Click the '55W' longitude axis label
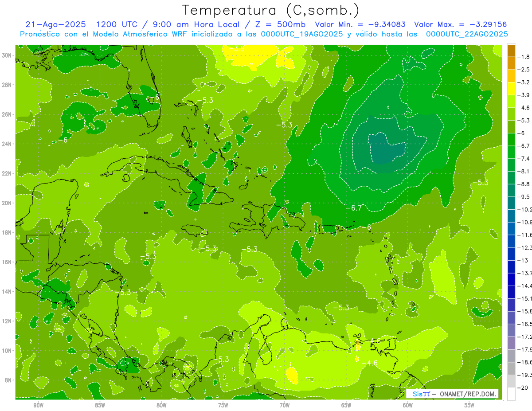This screenshot has height=411, width=532. [469, 405]
